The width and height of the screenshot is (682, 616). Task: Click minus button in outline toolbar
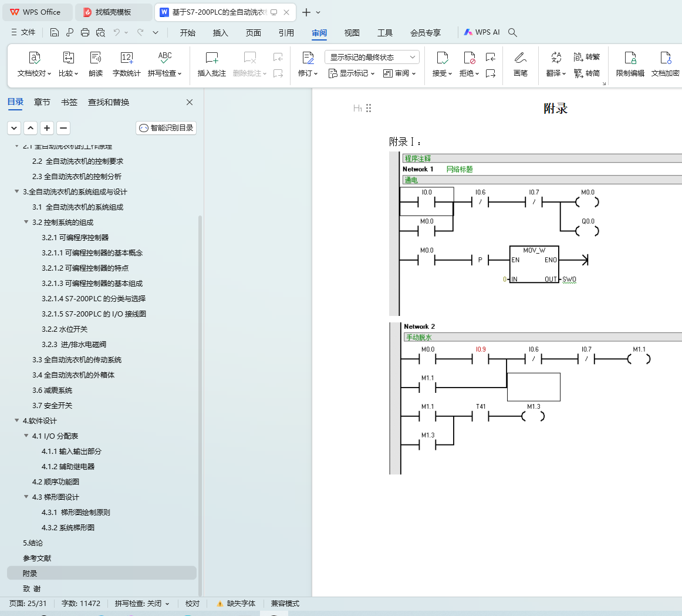(63, 128)
